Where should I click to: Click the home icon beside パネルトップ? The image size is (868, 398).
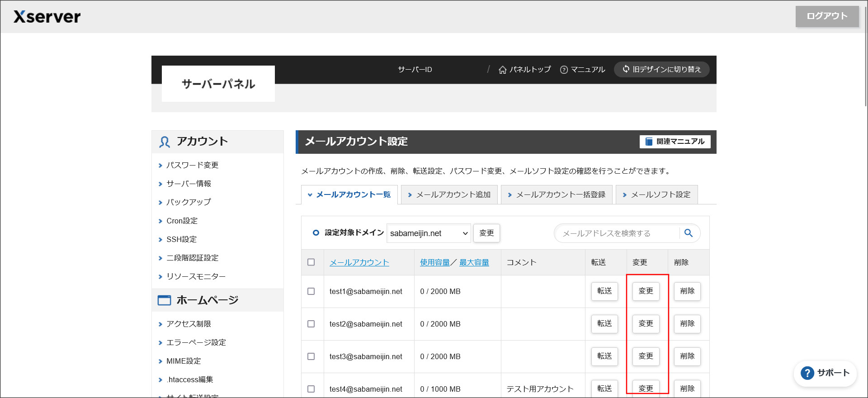[x=502, y=70]
